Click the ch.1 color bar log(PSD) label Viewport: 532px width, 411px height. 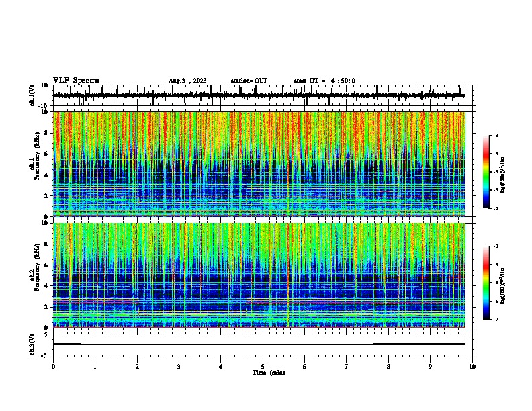[x=502, y=175]
